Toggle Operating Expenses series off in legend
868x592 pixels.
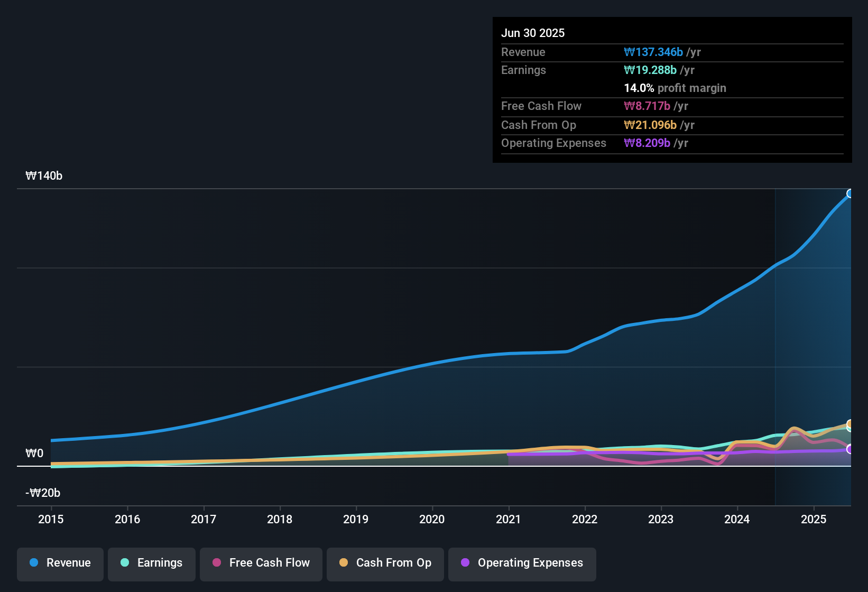click(x=522, y=563)
